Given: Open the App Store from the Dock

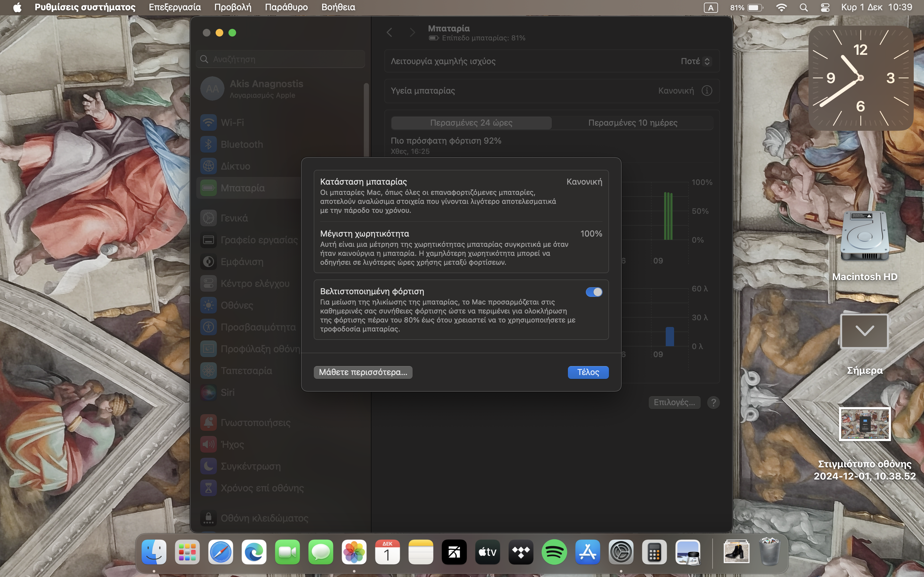Looking at the screenshot, I should click(587, 552).
